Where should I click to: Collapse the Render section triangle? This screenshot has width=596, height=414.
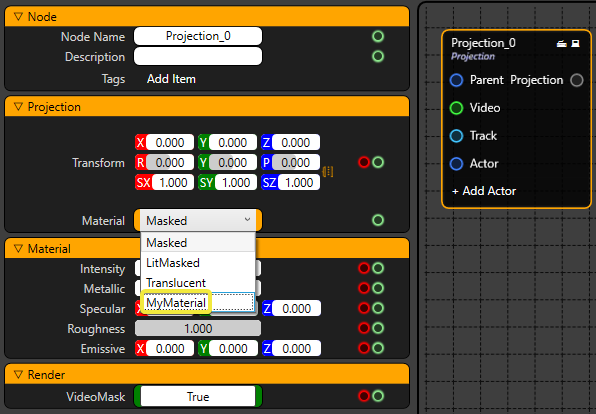[x=18, y=375]
